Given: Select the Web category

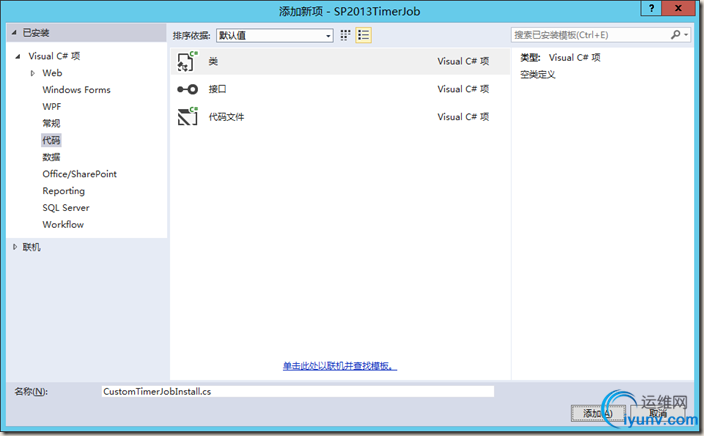Looking at the screenshot, I should (x=52, y=73).
